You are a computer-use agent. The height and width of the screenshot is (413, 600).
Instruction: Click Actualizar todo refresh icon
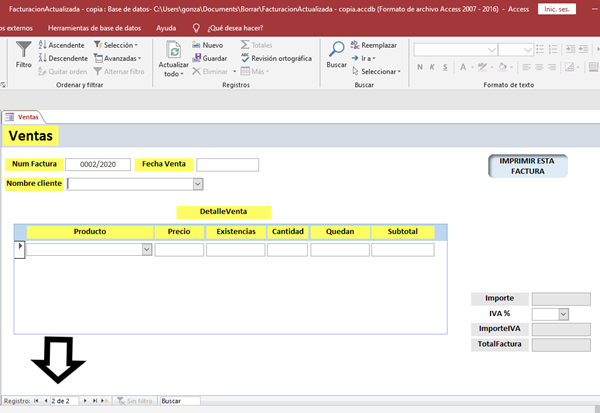click(x=174, y=52)
